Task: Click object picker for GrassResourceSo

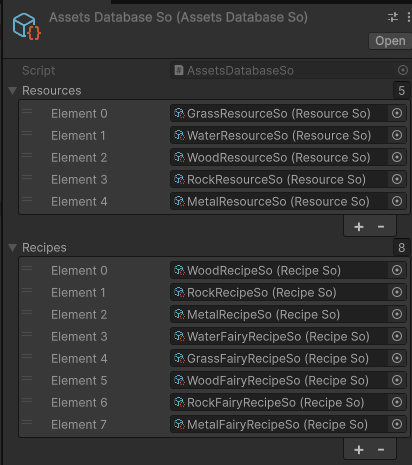Action: 397,113
